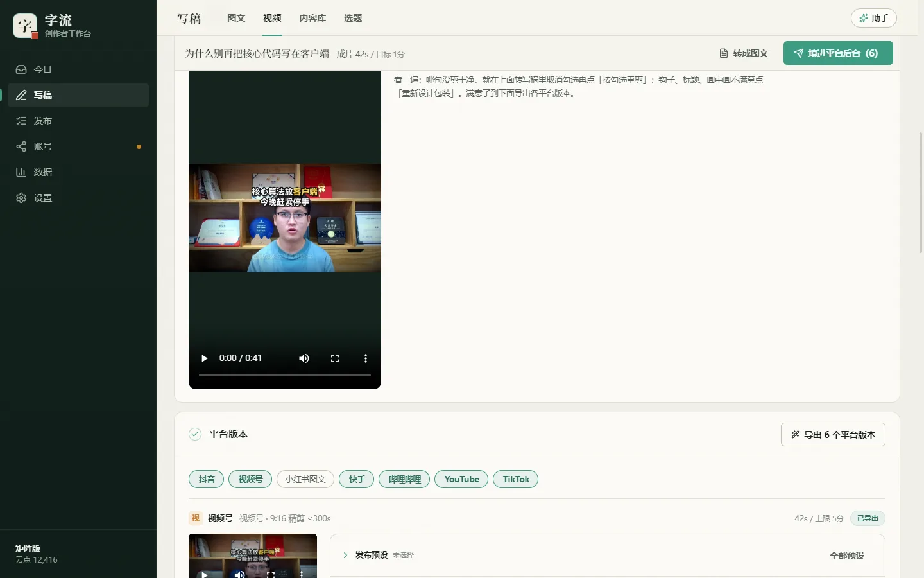Viewport: 924px width, 578px height.
Task: Toggle the 哔哩哔哩 platform chip
Action: [404, 479]
